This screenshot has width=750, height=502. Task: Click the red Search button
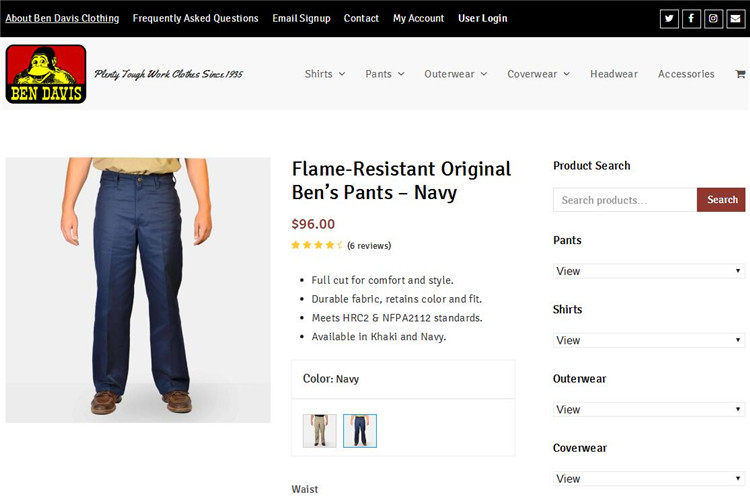pyautogui.click(x=722, y=200)
